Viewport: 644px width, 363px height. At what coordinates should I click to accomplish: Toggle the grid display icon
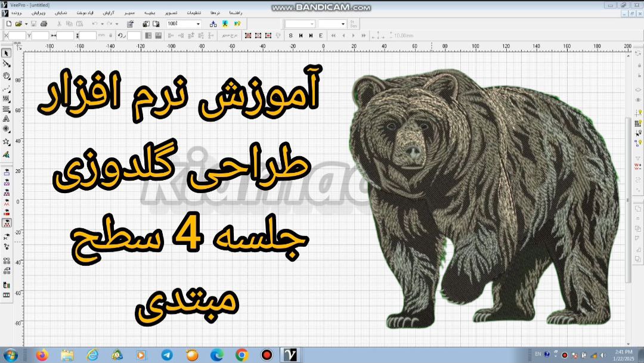click(x=638, y=123)
